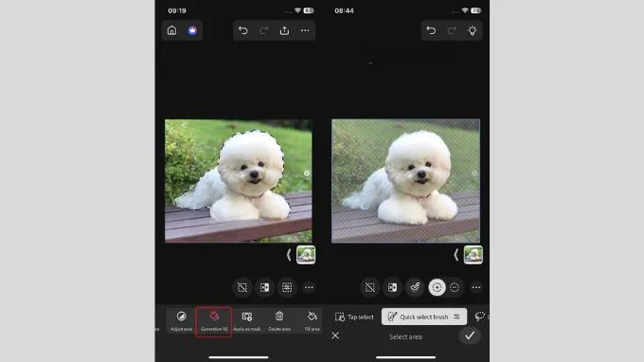This screenshot has height=362, width=644.
Task: Tap the share/export icon in left phone
Action: (x=284, y=30)
